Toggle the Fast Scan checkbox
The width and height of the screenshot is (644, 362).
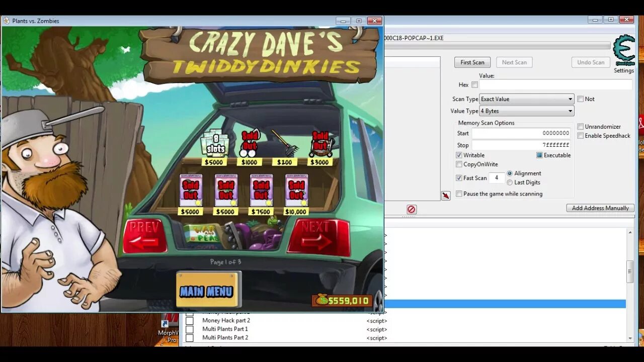(x=459, y=178)
